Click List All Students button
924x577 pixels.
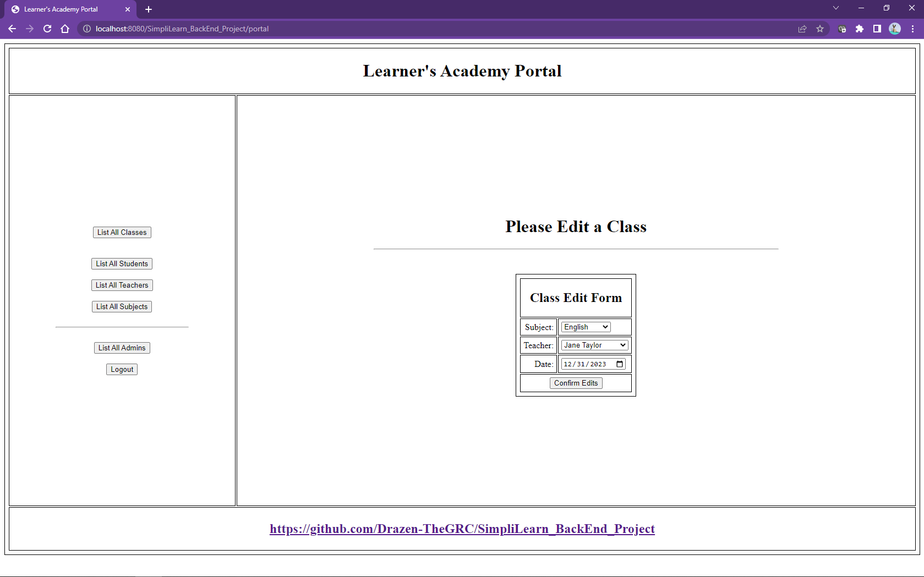coord(122,263)
